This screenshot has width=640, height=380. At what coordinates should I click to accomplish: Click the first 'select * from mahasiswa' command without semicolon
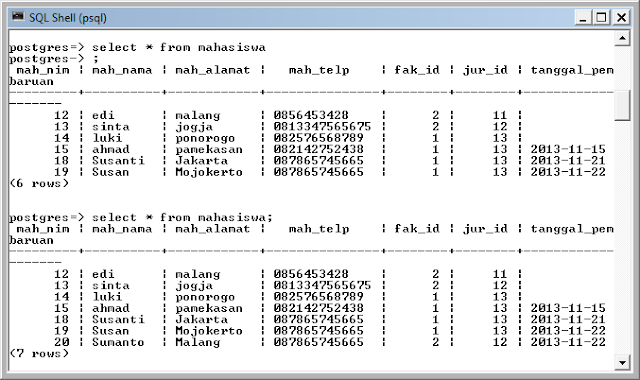(x=179, y=47)
